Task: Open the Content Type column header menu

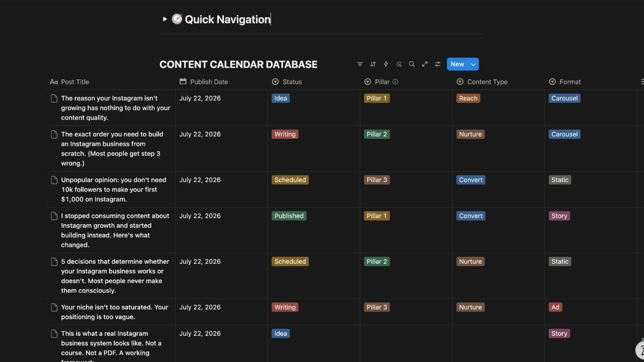Action: point(487,81)
